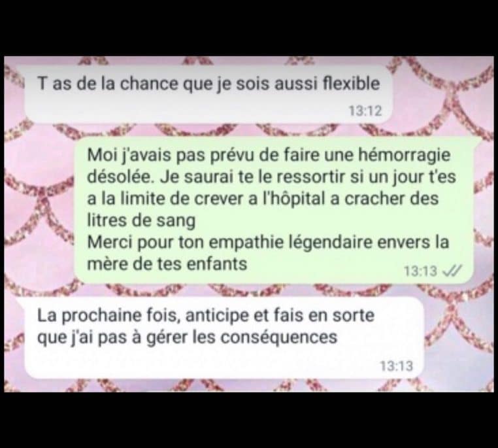Image resolution: width=498 pixels, height=448 pixels.
Task: Click the double check mark read receipt
Action: pyautogui.click(x=452, y=271)
